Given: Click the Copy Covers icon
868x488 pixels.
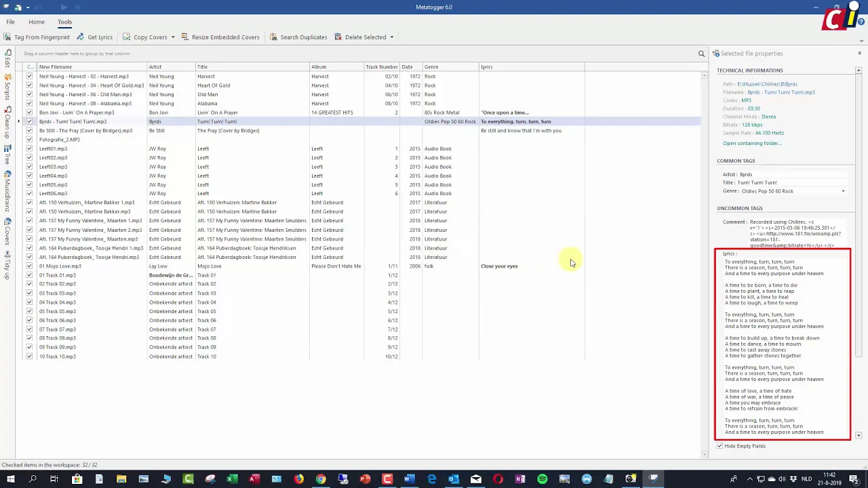Looking at the screenshot, I should (127, 37).
